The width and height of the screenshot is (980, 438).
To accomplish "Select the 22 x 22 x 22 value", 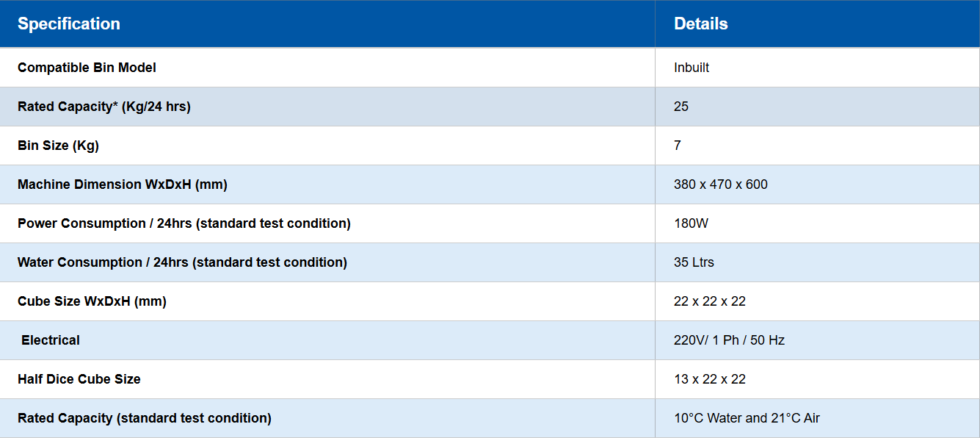I will click(709, 301).
